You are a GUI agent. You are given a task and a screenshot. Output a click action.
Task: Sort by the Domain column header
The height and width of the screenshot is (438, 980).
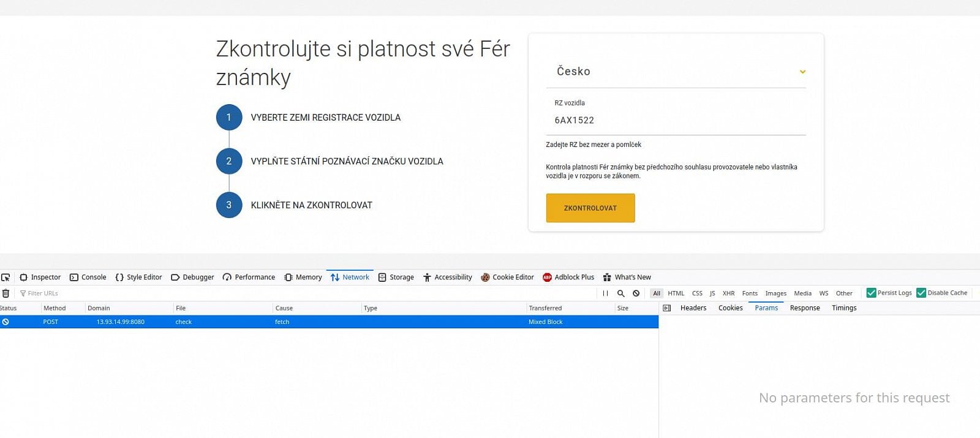(x=129, y=308)
